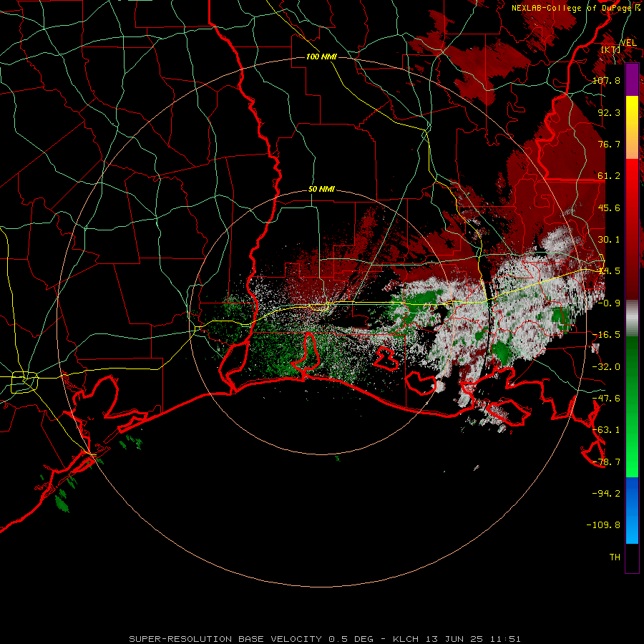644x644 pixels.
Task: Click the 107.8 velocity scale value
Action: (x=606, y=80)
